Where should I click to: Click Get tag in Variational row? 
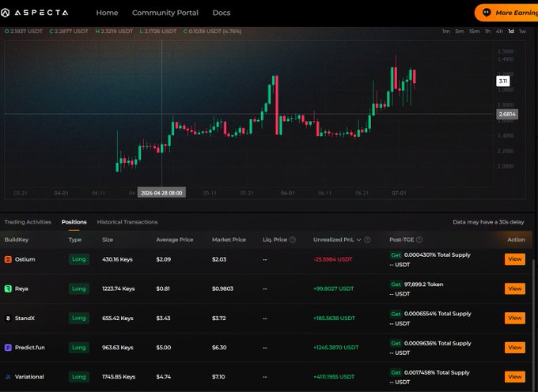click(x=396, y=372)
